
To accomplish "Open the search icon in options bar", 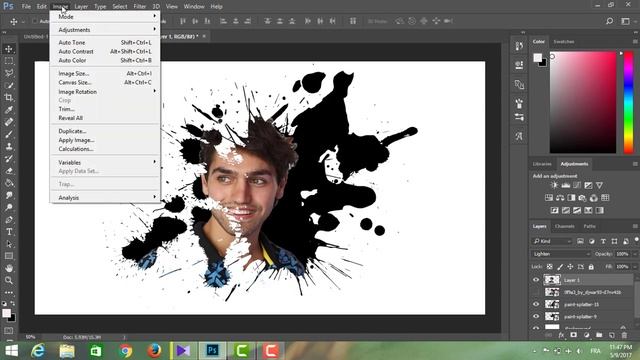I will [x=609, y=21].
